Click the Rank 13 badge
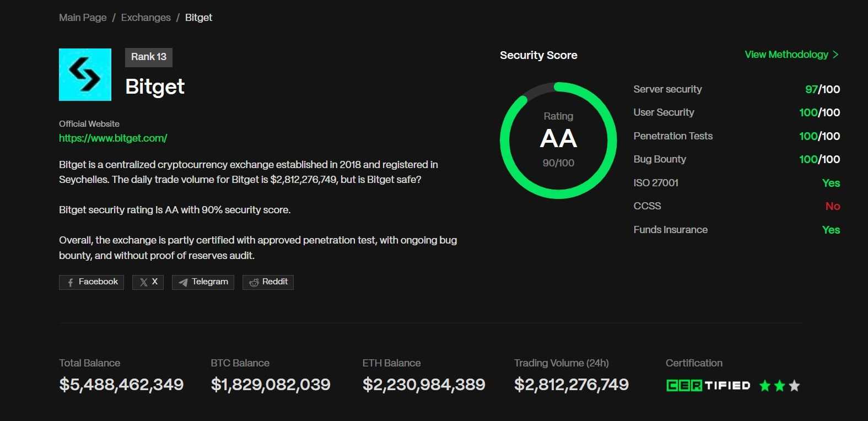Screen dimensions: 868x421 [149, 57]
